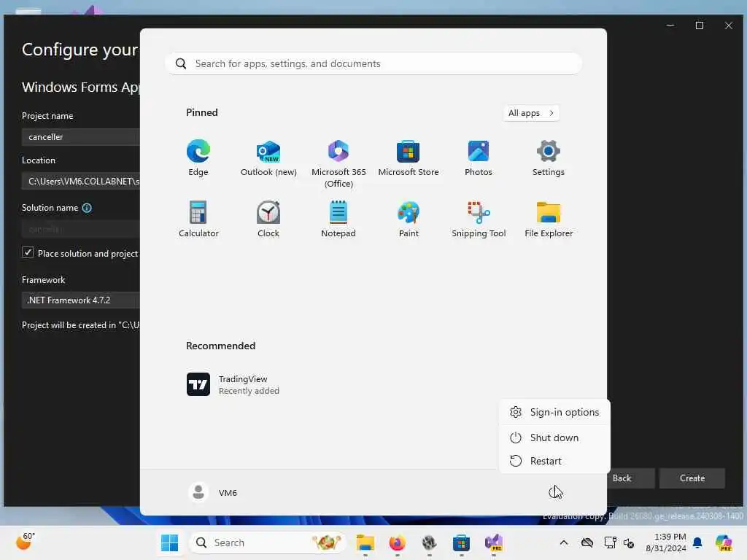Click the Back button in Visual Studio
Image resolution: width=747 pixels, height=560 pixels.
point(622,478)
